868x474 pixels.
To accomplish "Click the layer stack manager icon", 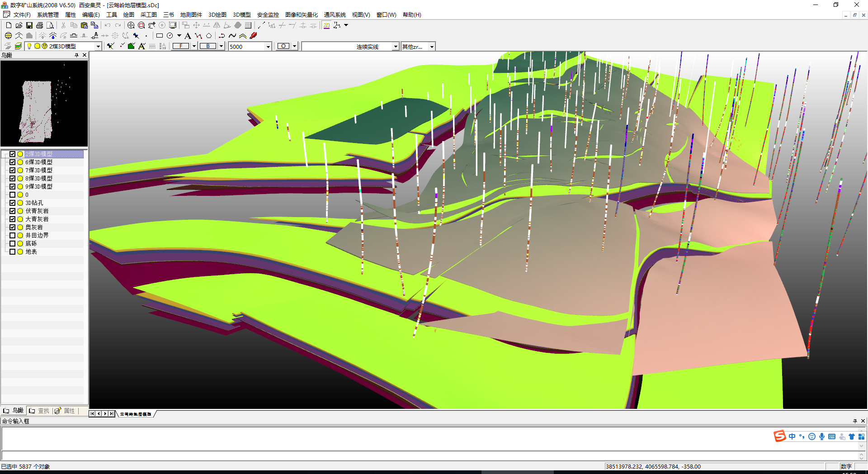I will 18,46.
